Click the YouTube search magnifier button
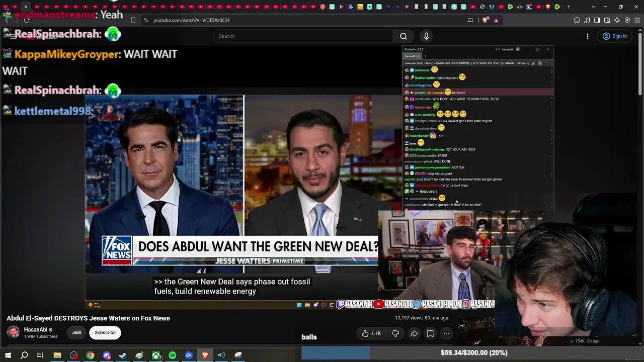Screen dimensions: 644x362 [404, 36]
